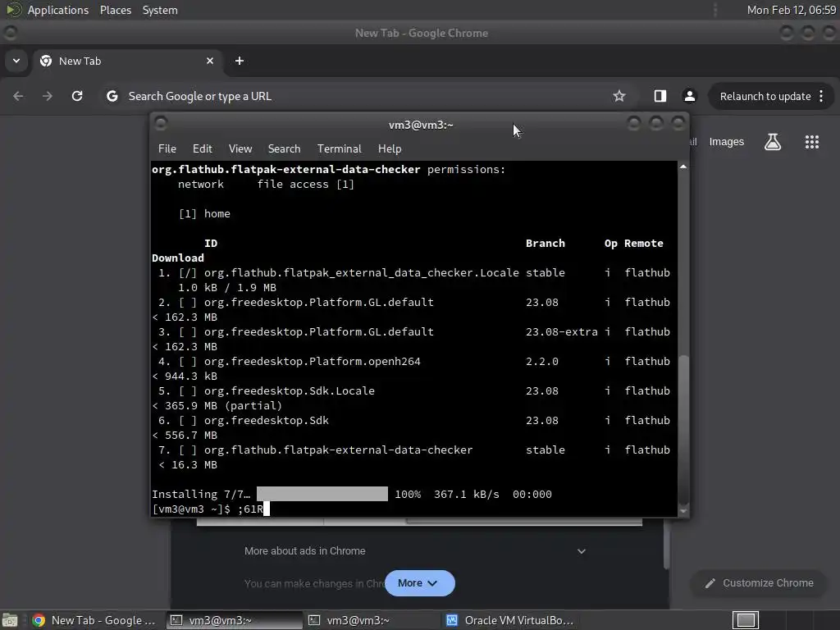Click org.freedesktop.Platform.openh264 line
This screenshot has width=840, height=630.
pyautogui.click(x=410, y=361)
